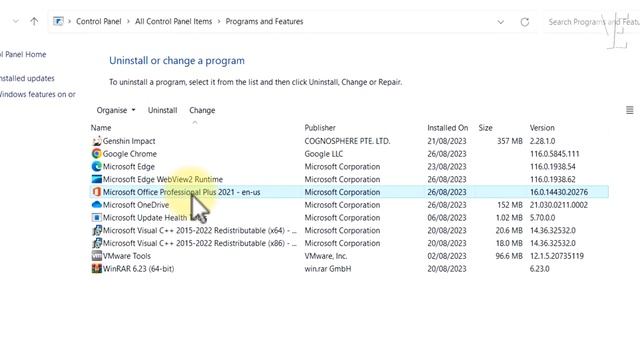Click the Visual C++ Redistributable (x86) icon

pyautogui.click(x=97, y=243)
